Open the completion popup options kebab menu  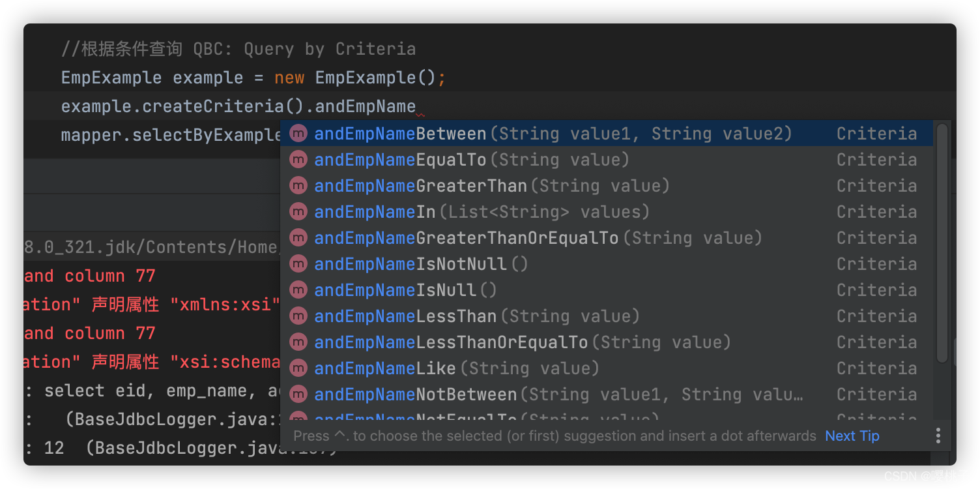point(938,436)
